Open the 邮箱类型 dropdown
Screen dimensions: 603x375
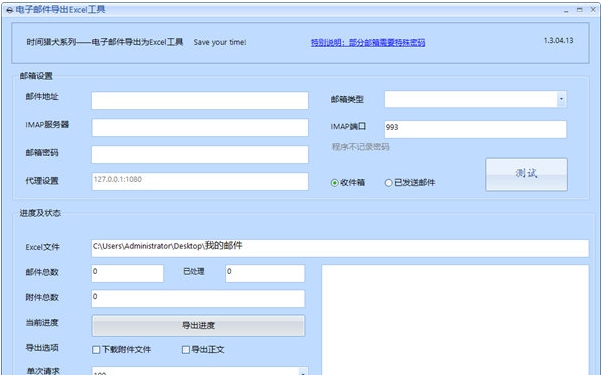point(561,99)
